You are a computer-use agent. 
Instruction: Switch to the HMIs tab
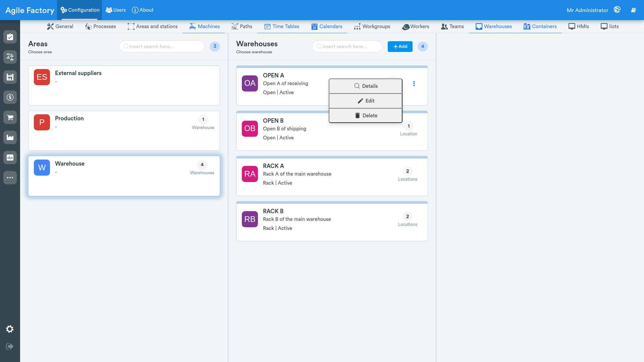579,26
